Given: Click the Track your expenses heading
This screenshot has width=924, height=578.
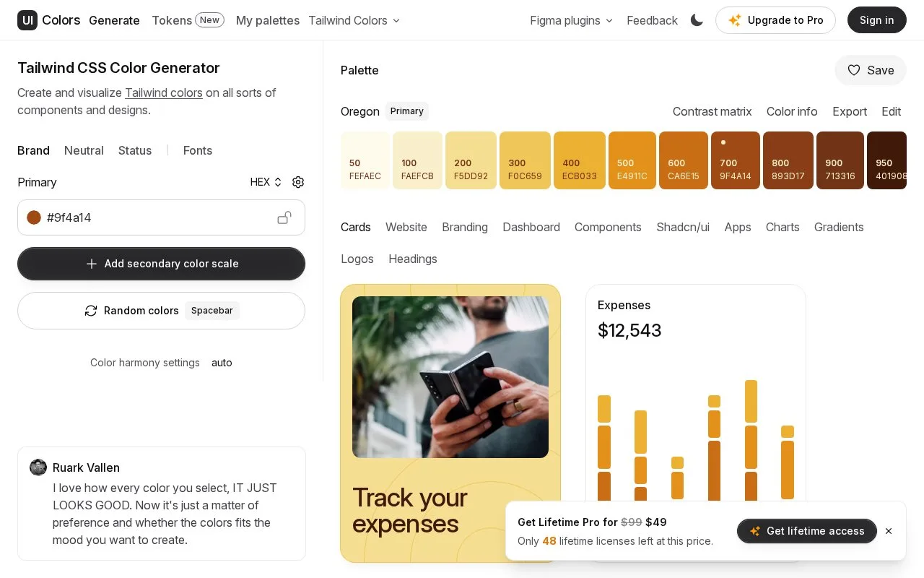Looking at the screenshot, I should click(x=409, y=510).
